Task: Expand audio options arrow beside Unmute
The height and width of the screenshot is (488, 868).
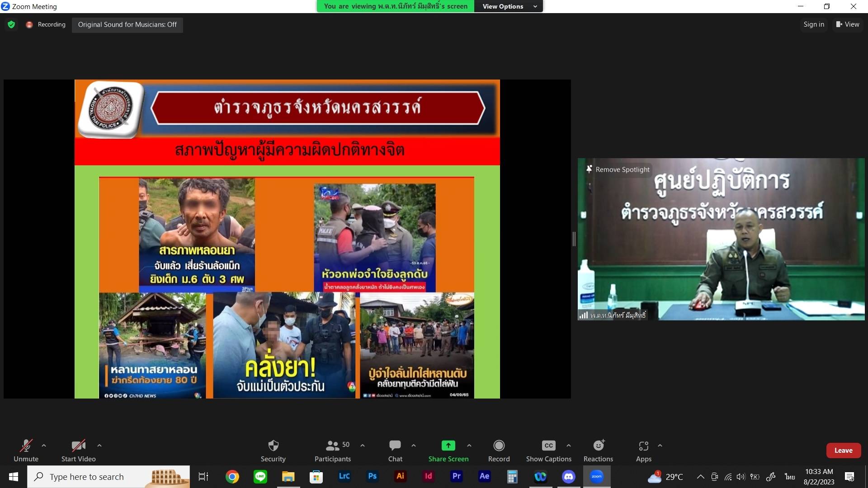Action: [x=44, y=446]
